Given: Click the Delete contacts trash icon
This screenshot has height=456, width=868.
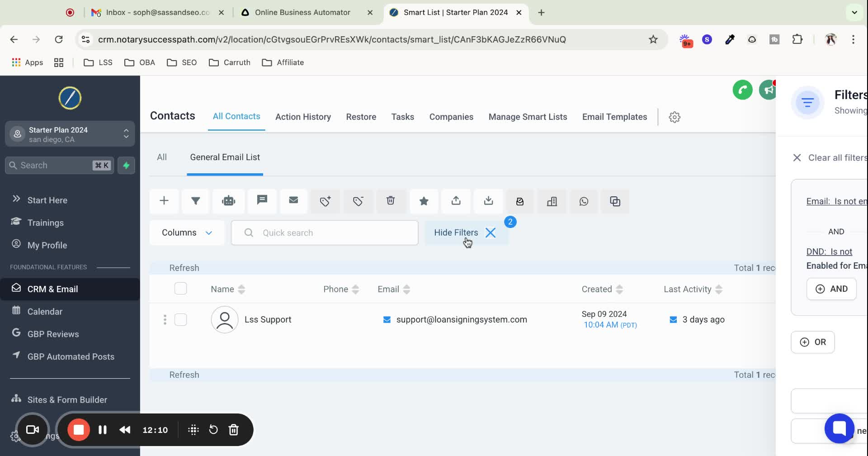Looking at the screenshot, I should (391, 201).
